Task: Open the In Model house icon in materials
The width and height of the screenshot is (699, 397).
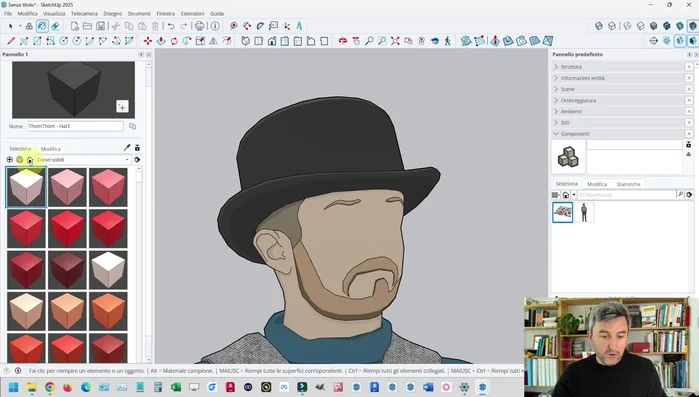Action: pos(30,160)
